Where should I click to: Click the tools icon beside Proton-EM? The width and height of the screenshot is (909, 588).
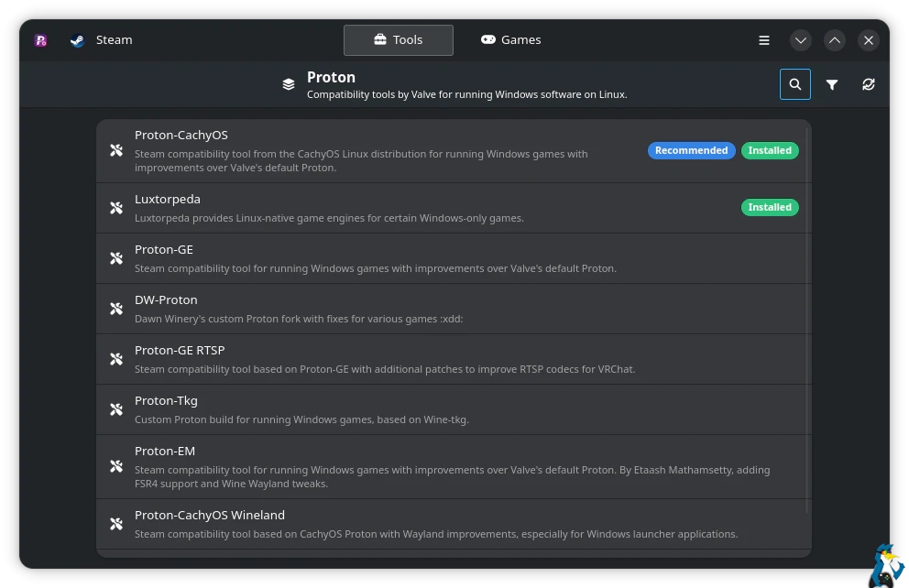[116, 467]
